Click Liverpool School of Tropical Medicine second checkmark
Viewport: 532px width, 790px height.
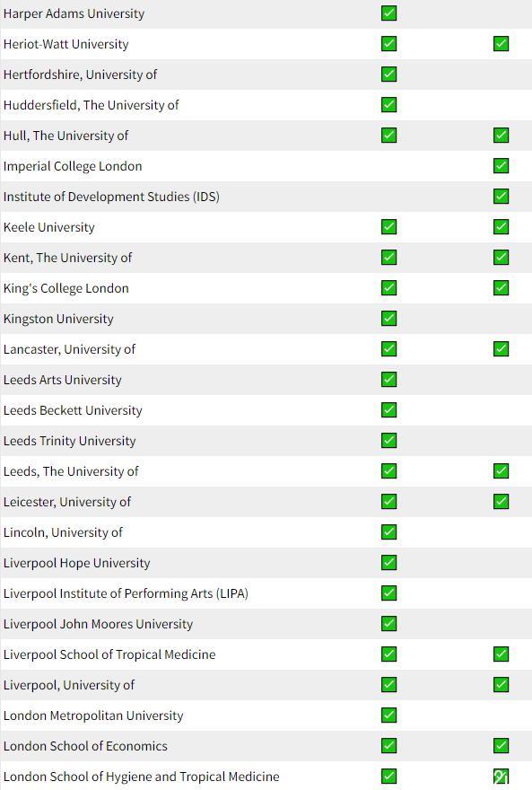[501, 654]
